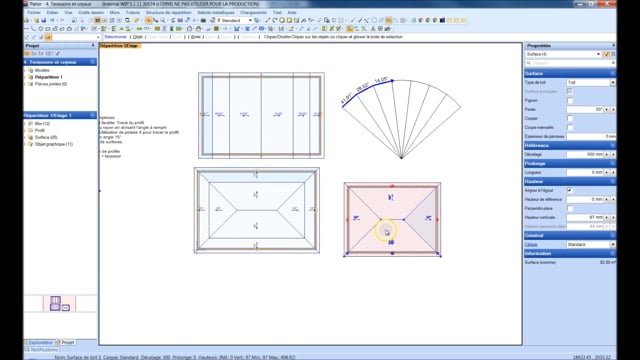
Task: Select Surface (20) in tree
Action: coord(46,137)
